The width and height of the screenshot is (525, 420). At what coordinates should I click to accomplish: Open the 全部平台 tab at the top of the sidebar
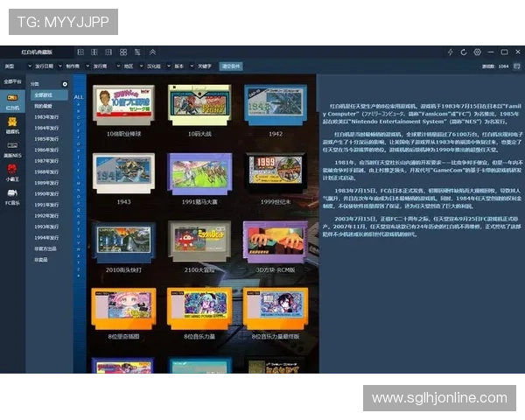coord(12,81)
